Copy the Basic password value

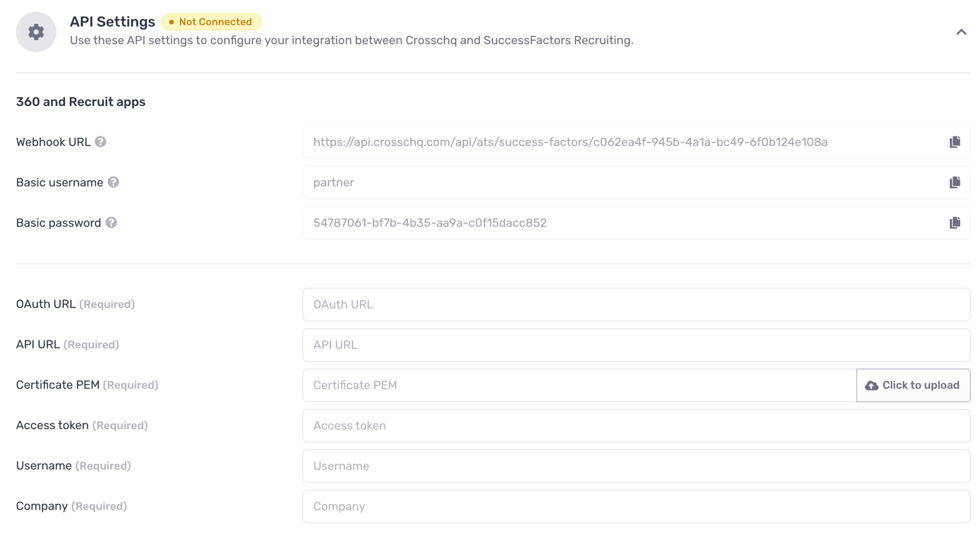tap(954, 223)
